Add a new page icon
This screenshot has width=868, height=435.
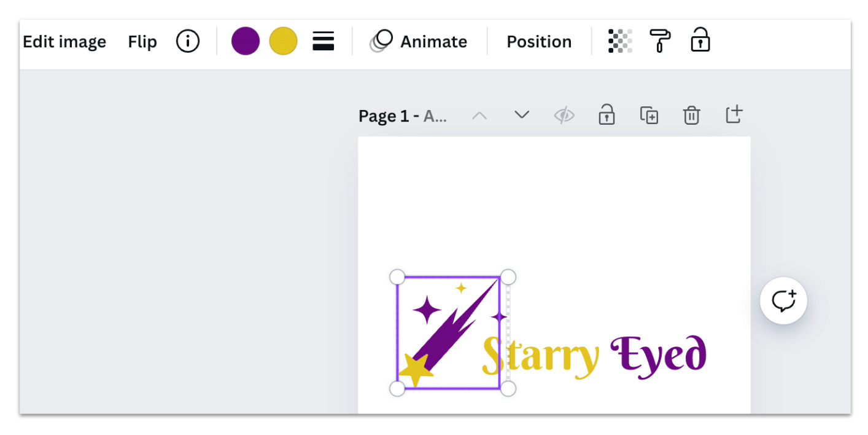click(x=734, y=114)
